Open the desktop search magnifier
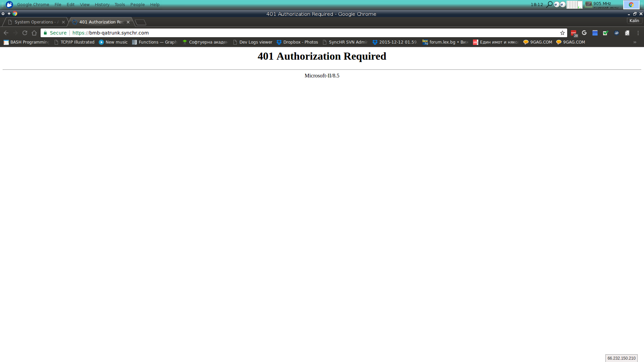This screenshot has height=362, width=644. coord(549,4)
